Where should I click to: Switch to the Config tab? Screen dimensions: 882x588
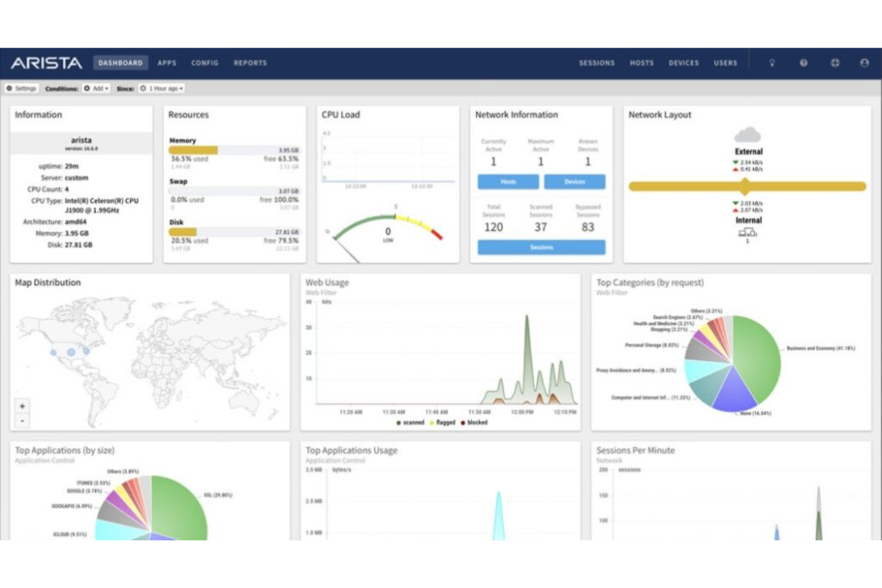[x=204, y=63]
